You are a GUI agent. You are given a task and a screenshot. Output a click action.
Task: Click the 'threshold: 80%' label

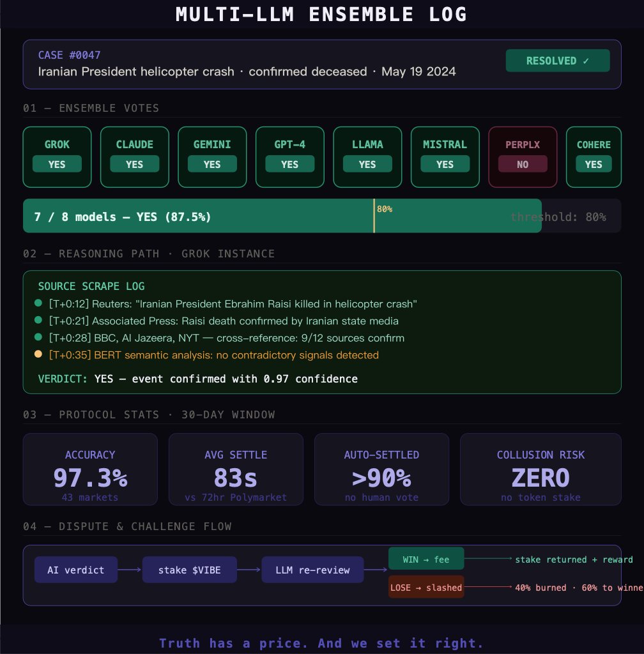tap(558, 217)
